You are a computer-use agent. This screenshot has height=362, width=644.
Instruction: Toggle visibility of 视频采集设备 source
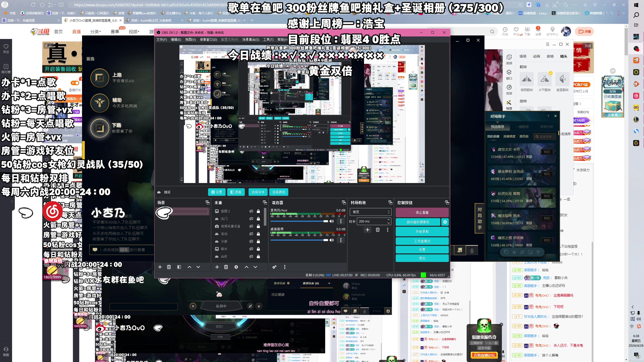click(251, 226)
